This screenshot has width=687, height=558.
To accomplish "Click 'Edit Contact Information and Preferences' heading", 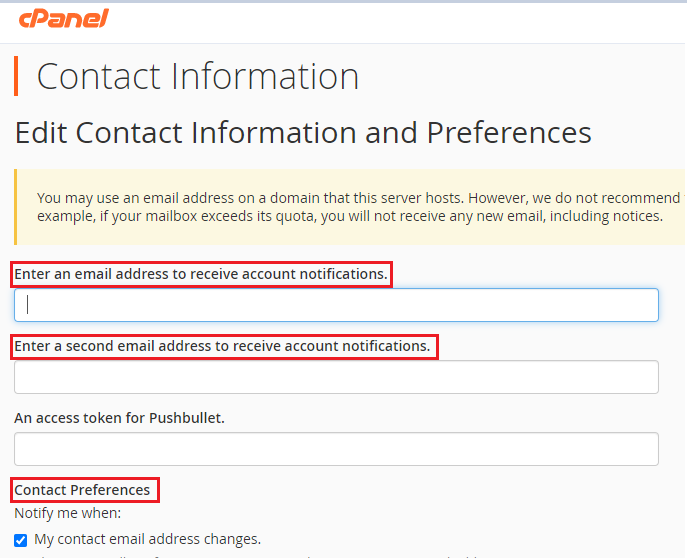I will (303, 132).
